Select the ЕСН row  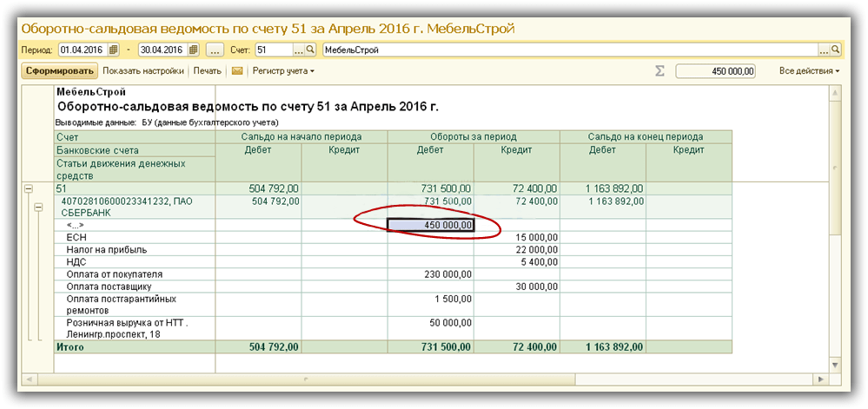[x=135, y=237]
